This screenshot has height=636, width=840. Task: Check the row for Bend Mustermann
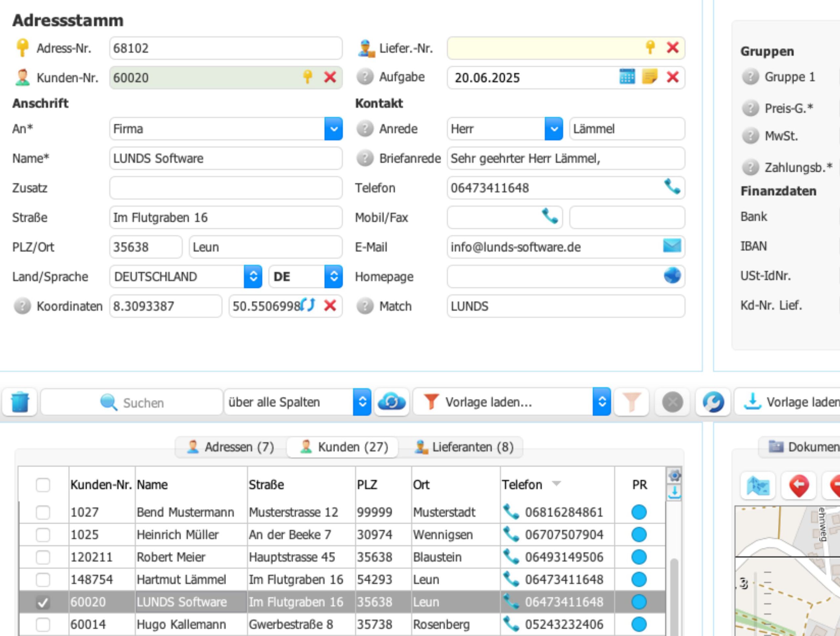[x=43, y=512]
